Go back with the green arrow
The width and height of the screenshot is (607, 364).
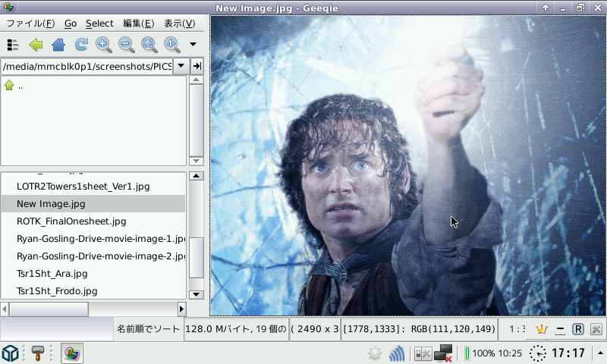point(36,45)
